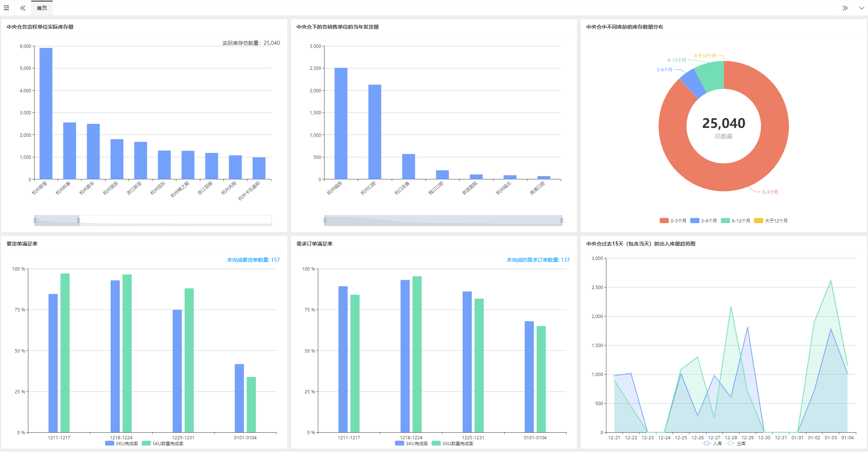Click the 杭州慧昌 inventory bar
Image resolution: width=868 pixels, height=465 pixels.
(117, 159)
